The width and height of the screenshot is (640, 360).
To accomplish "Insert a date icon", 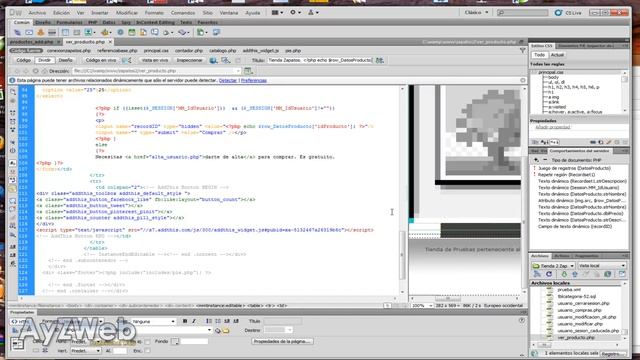I will [132, 32].
